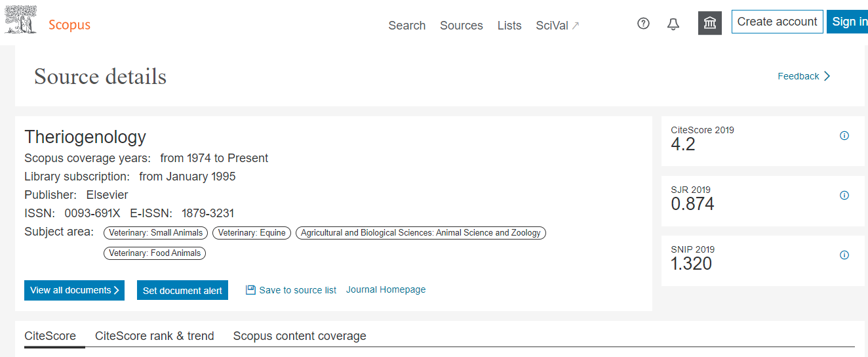Click View all documents button
This screenshot has height=357, width=868.
pos(74,290)
